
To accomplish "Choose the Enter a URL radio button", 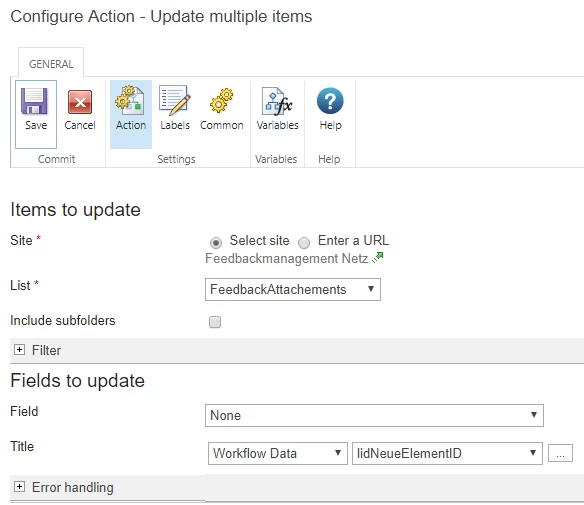I will click(304, 242).
